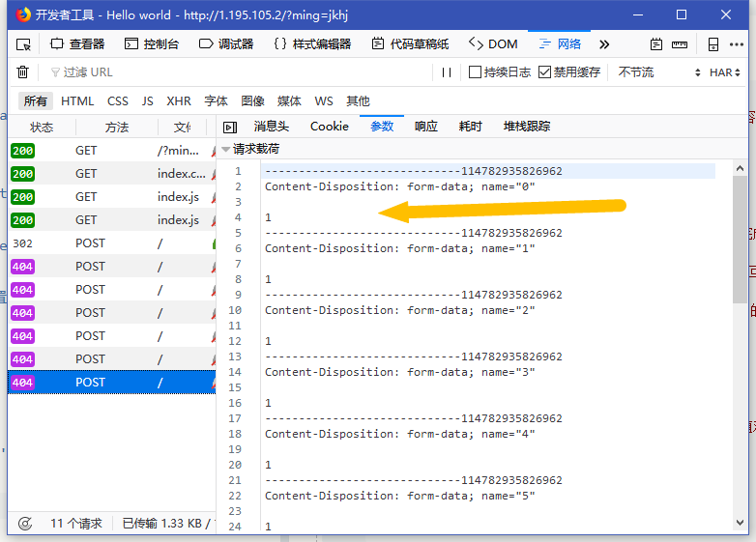Screen dimensions: 756x542
Task: Click the payload scrollbar up arrow
Action: pyautogui.click(x=741, y=169)
